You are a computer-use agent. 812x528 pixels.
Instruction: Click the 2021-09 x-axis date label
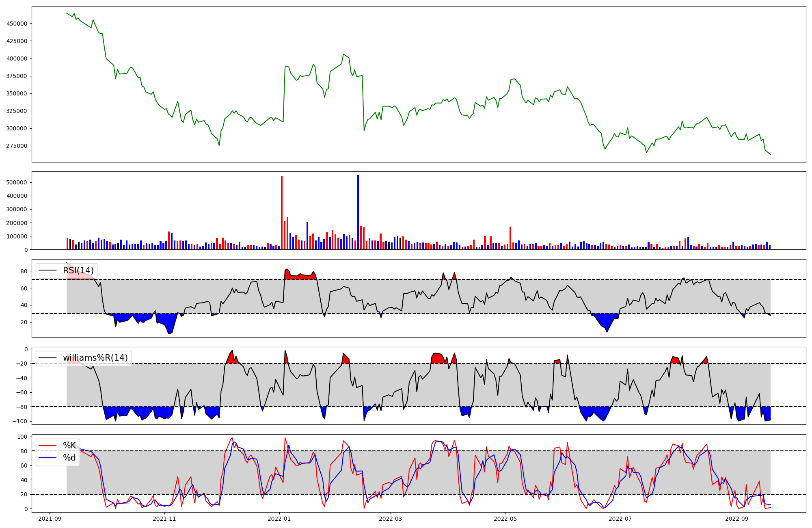[x=50, y=519]
